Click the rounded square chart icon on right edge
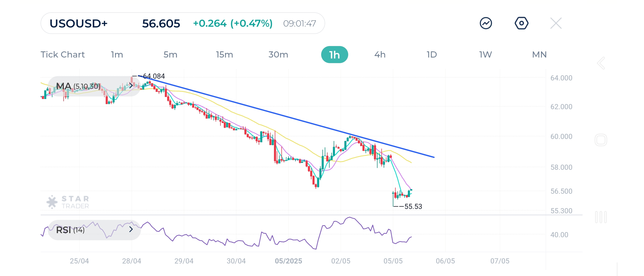Screen dimensions: 644x276 601,140
